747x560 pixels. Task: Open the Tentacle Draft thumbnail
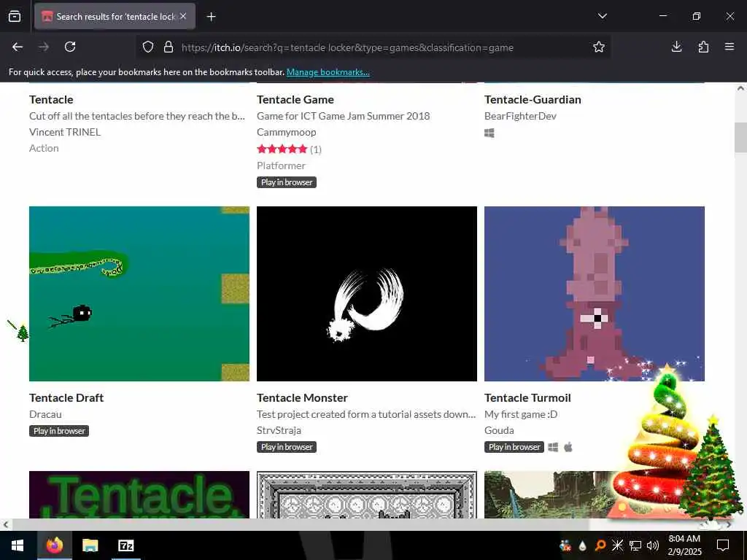(x=139, y=294)
